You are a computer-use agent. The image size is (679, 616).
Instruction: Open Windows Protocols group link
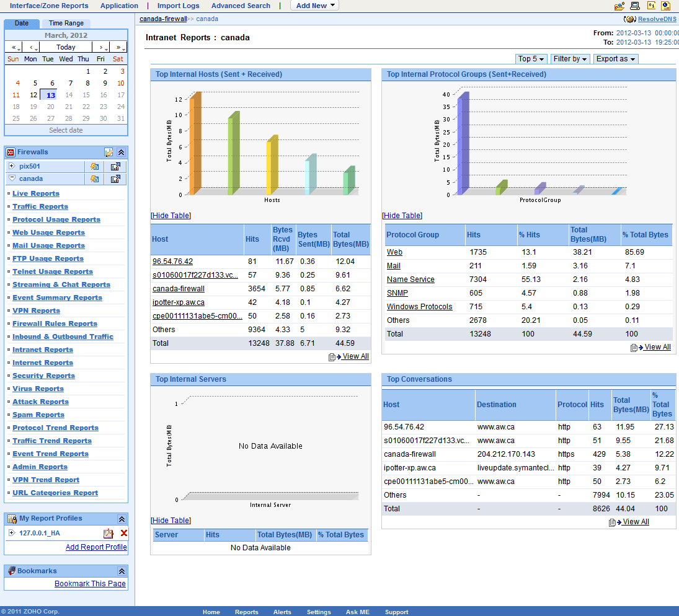pos(419,307)
